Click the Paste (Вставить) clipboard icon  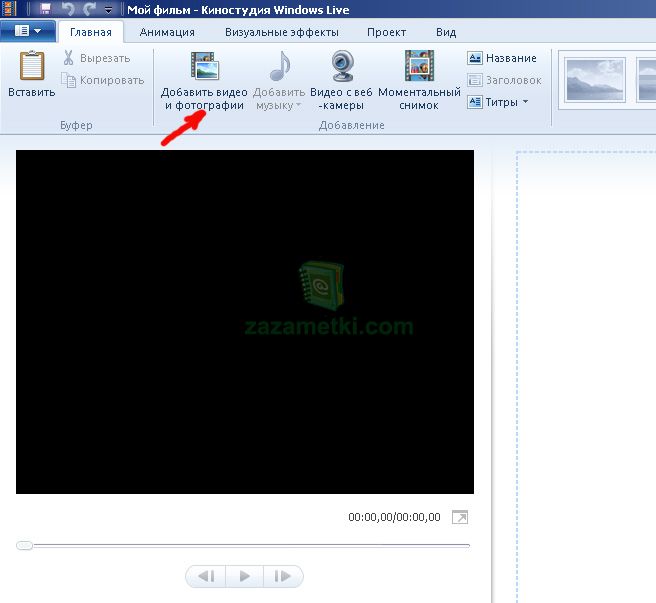tap(32, 65)
